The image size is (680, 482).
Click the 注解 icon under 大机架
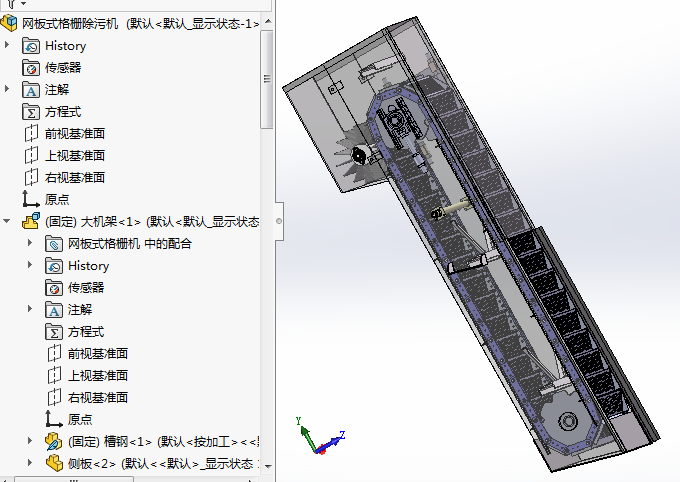(x=54, y=310)
